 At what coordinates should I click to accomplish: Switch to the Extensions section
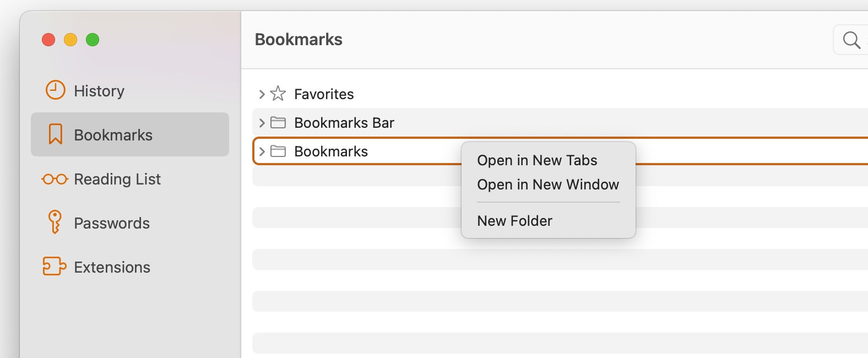pyautogui.click(x=112, y=267)
